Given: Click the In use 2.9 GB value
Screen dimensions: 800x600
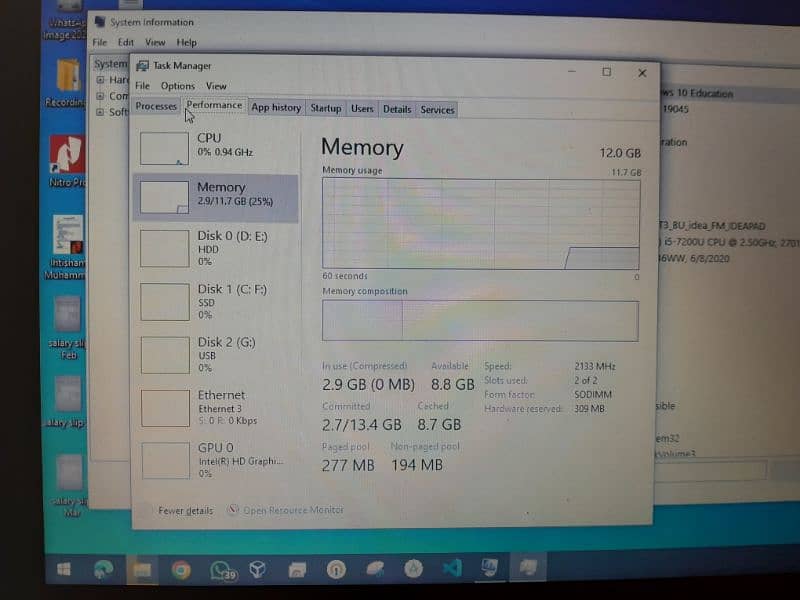Looking at the screenshot, I should pos(368,384).
